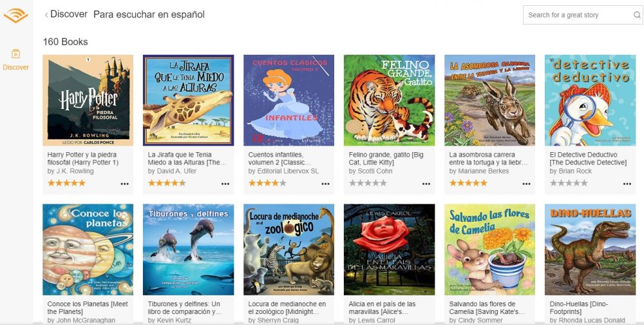The width and height of the screenshot is (644, 325).
Task: Open more options for La Jirafa book
Action: [225, 184]
